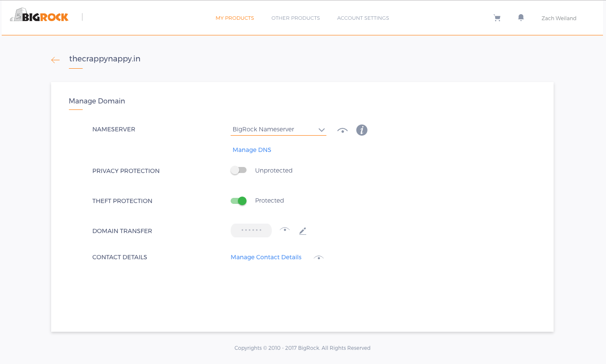Go back using the orange arrow
This screenshot has width=606, height=364.
[x=55, y=60]
